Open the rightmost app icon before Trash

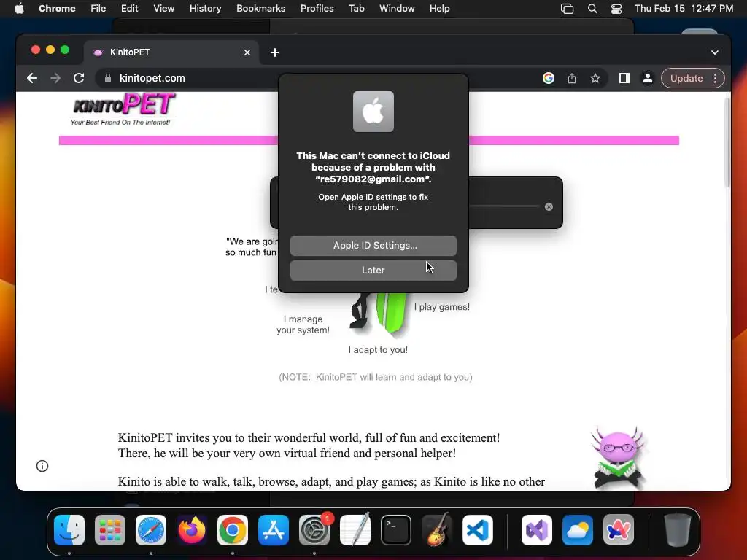pyautogui.click(x=619, y=530)
